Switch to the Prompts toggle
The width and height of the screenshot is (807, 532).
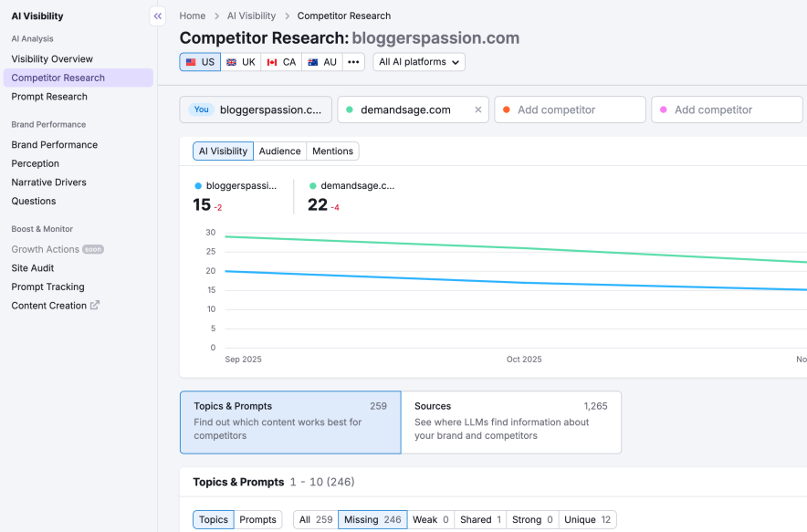(x=258, y=519)
